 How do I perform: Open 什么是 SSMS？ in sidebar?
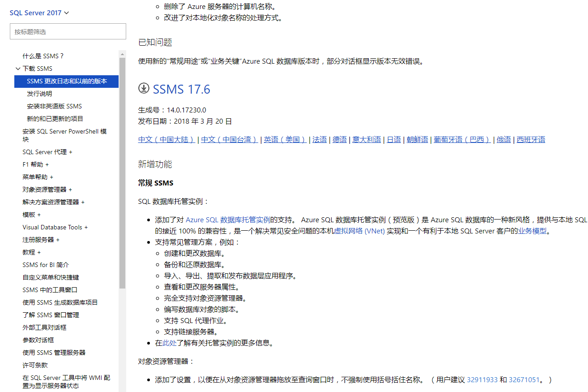tap(43, 56)
